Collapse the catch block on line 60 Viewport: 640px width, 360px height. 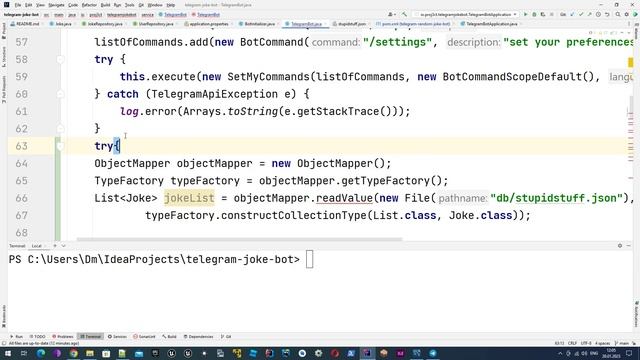point(60,94)
